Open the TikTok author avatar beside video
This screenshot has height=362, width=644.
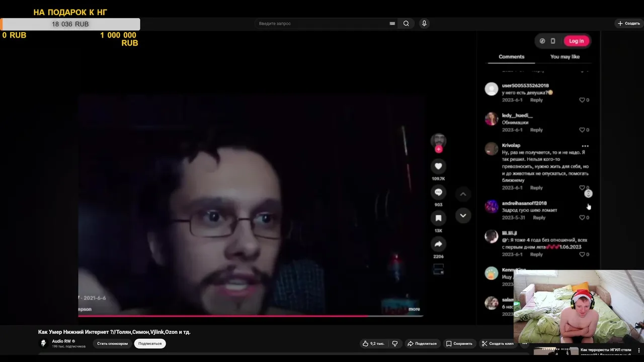pyautogui.click(x=438, y=140)
